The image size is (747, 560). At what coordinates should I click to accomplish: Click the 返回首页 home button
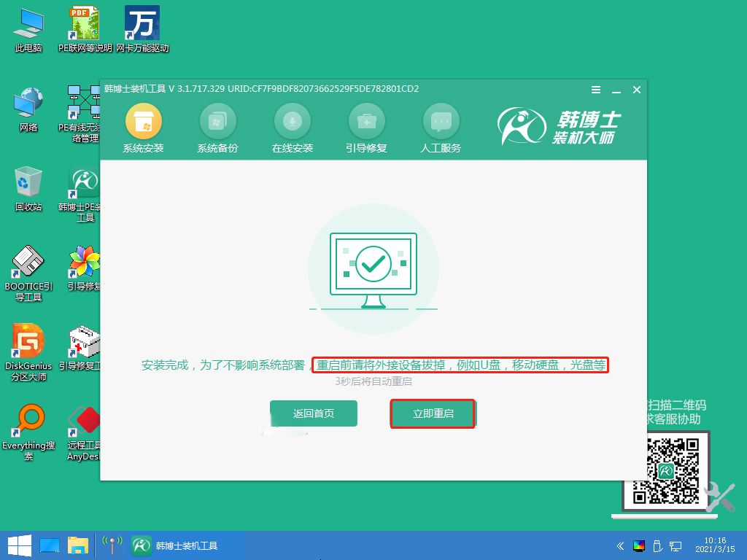coord(313,413)
